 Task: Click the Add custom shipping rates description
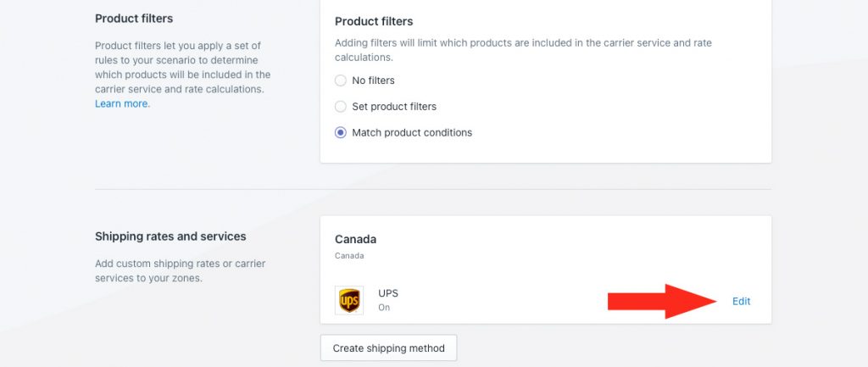[181, 270]
